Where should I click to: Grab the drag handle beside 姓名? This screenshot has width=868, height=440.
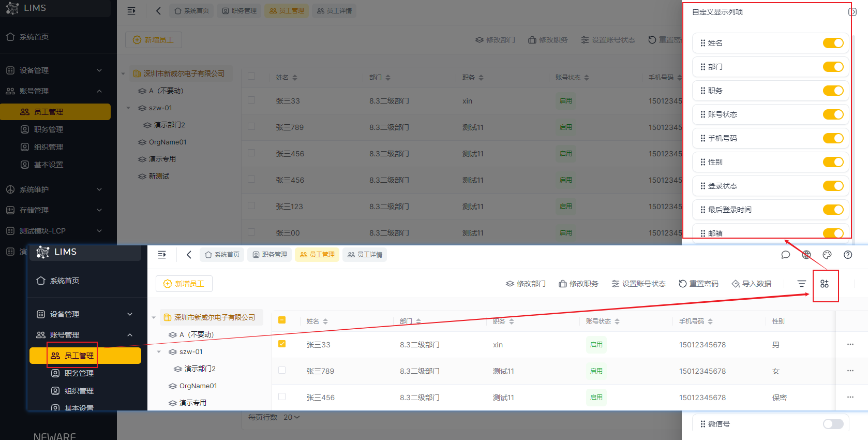tap(703, 43)
